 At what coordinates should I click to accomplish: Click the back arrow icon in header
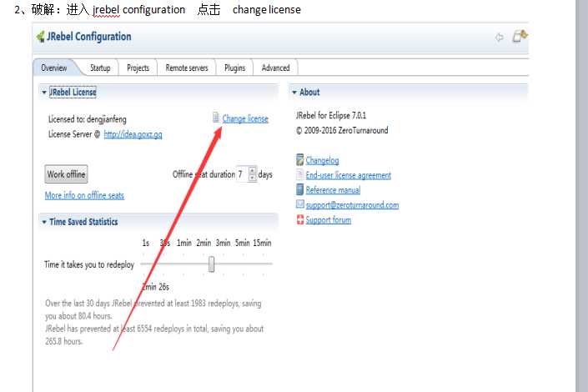[x=499, y=38]
